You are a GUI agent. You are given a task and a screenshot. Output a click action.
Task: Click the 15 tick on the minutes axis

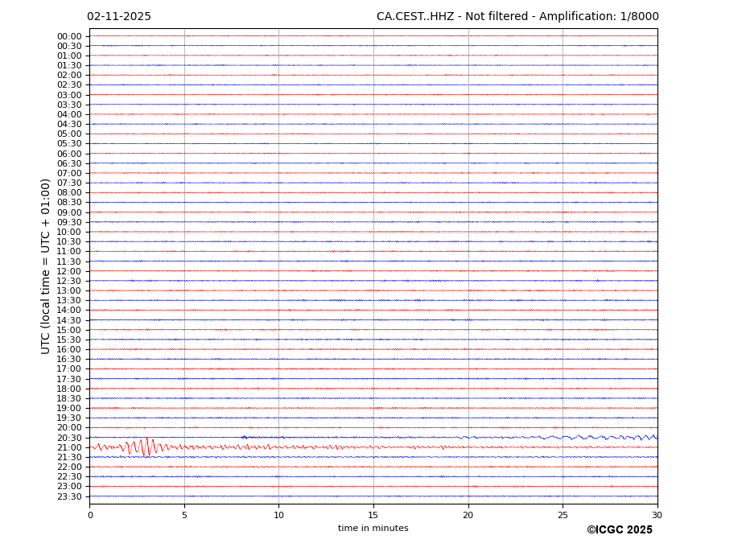373,515
